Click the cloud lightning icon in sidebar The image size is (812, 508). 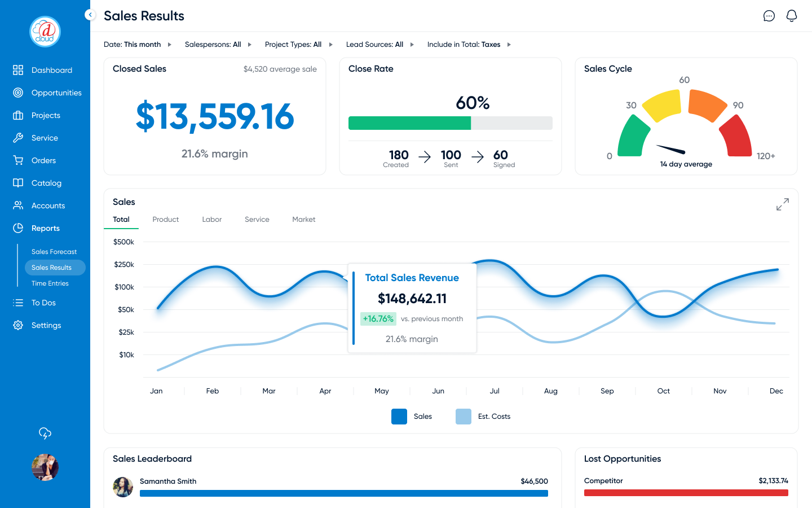[x=45, y=433]
